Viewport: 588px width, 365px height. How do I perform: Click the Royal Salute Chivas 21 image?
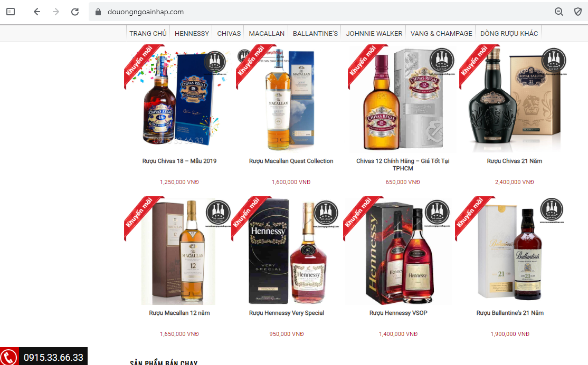(514, 99)
